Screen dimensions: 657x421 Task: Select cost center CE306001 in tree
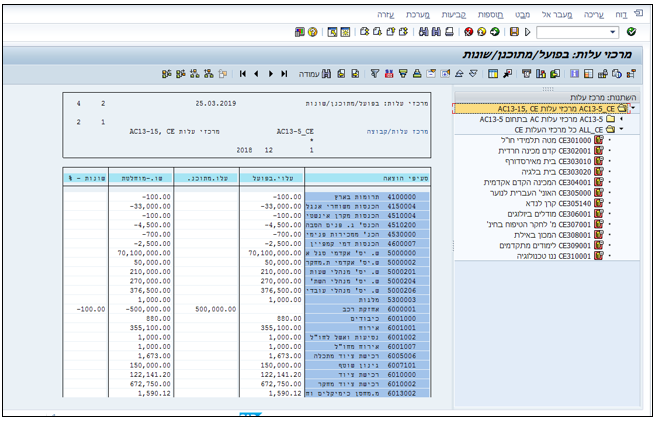point(555,214)
